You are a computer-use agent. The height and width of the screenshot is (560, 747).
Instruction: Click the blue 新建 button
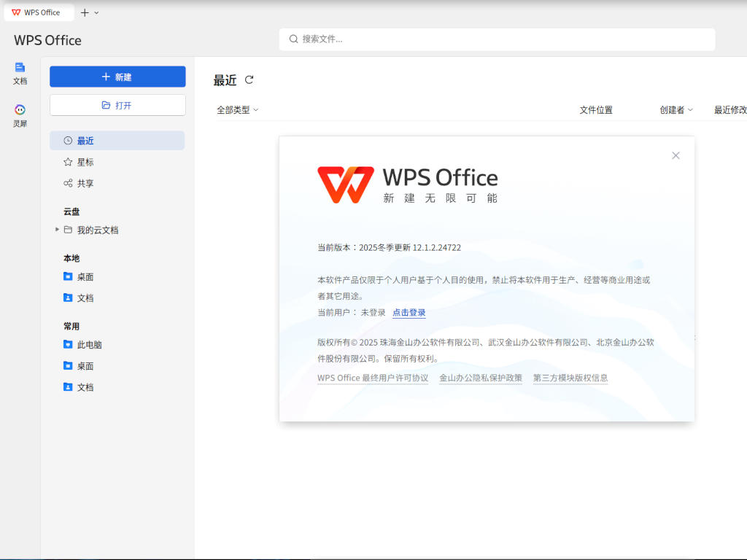[x=117, y=77]
